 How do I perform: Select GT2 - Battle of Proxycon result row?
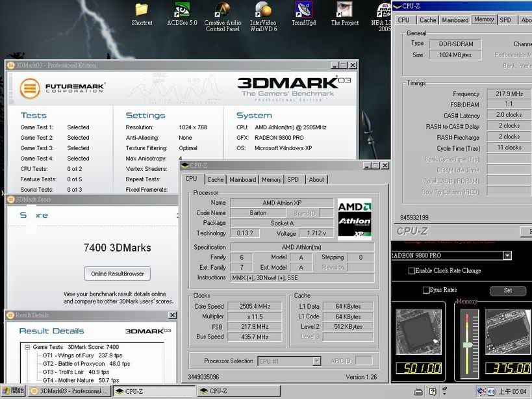[86, 364]
